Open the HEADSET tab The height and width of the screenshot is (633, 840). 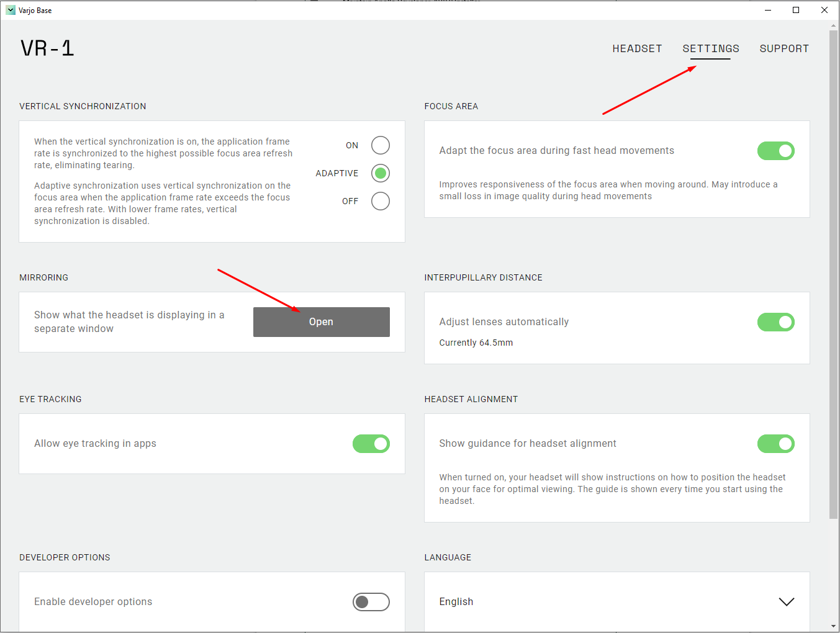tap(637, 48)
